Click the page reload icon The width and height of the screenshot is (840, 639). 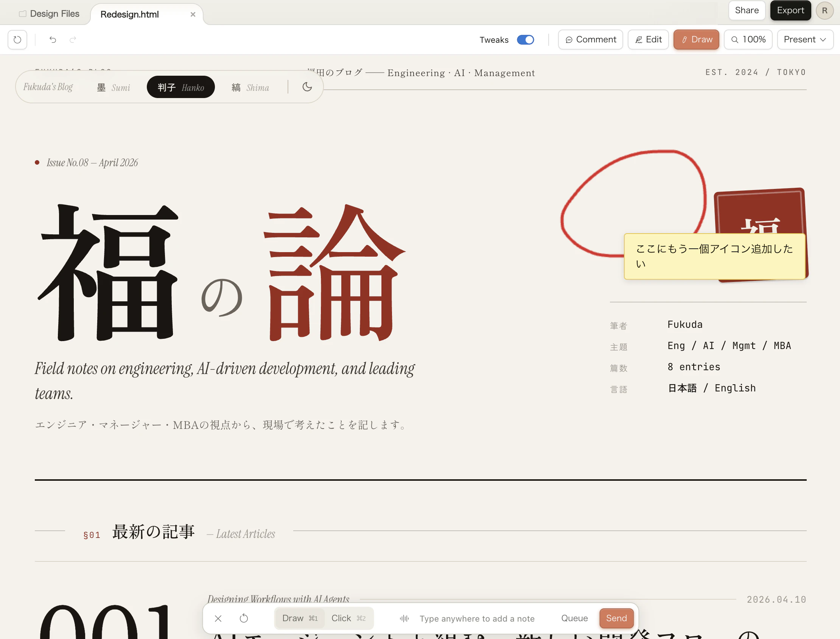pyautogui.click(x=17, y=39)
